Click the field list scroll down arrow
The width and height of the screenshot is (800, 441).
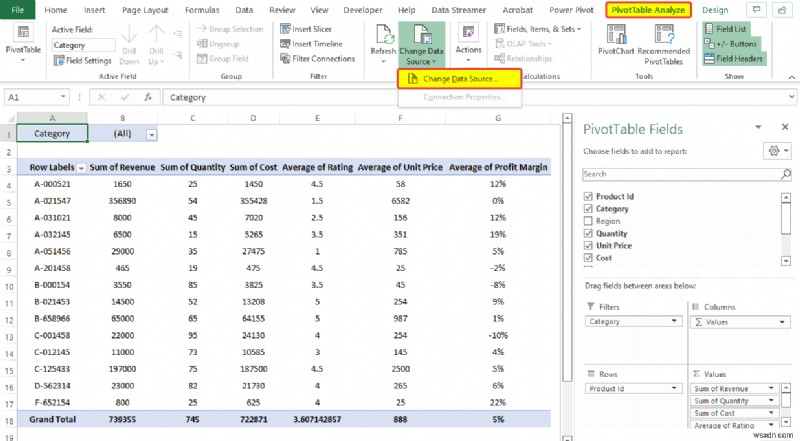pos(786,261)
